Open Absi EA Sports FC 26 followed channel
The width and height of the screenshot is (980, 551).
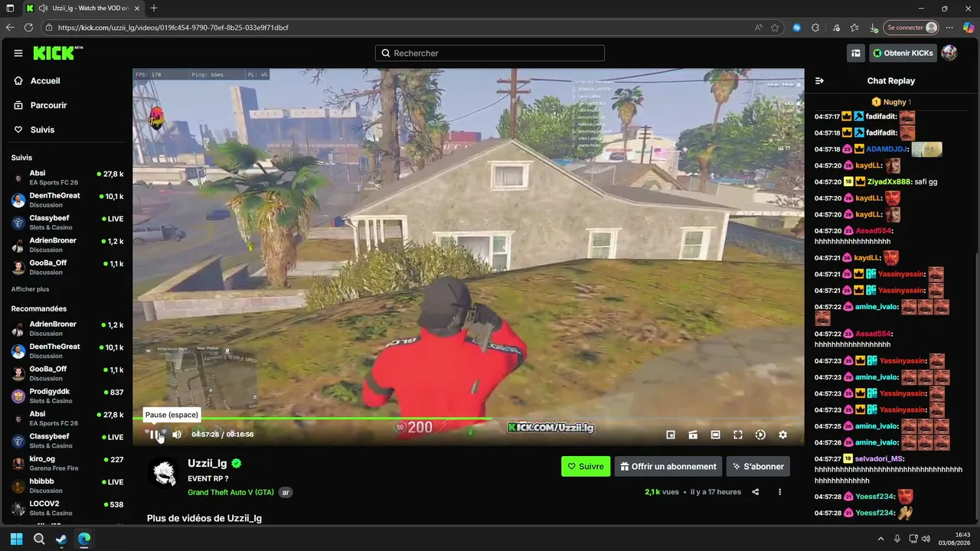[67, 178]
